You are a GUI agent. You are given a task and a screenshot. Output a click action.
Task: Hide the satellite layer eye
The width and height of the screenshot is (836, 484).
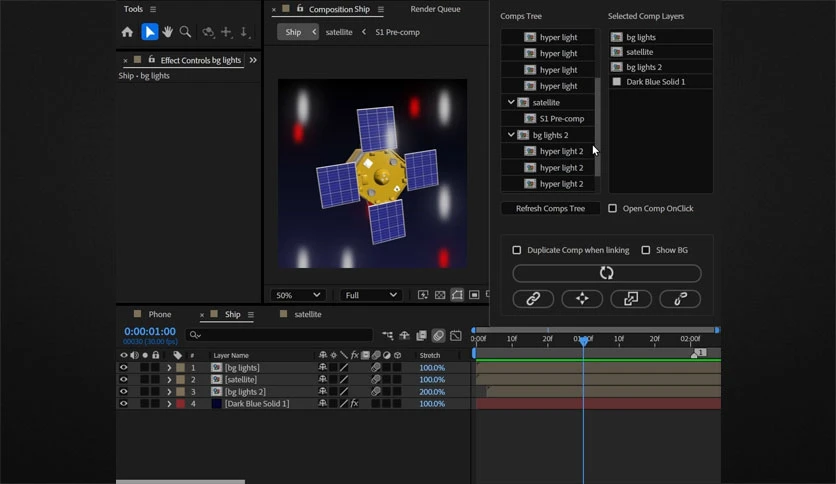coord(124,380)
